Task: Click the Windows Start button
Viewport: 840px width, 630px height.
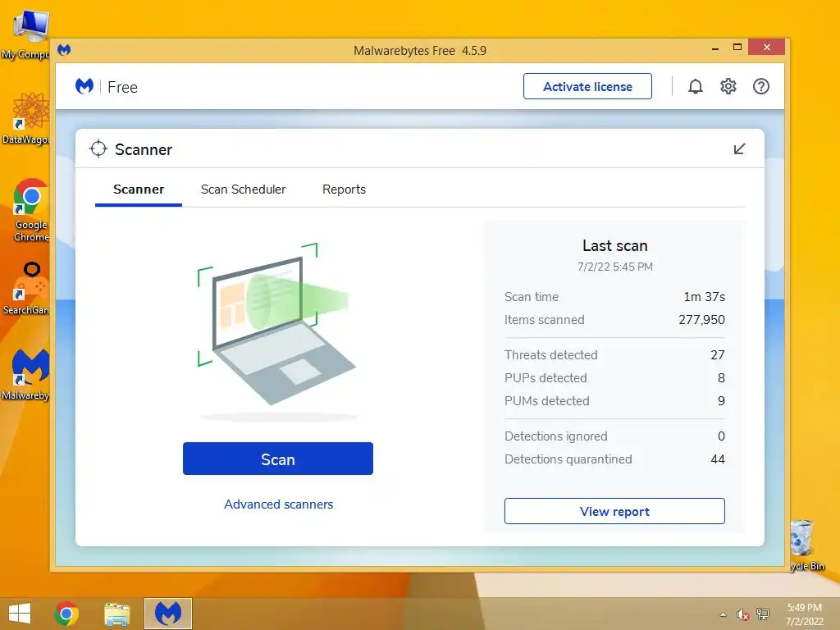Action: tap(20, 614)
